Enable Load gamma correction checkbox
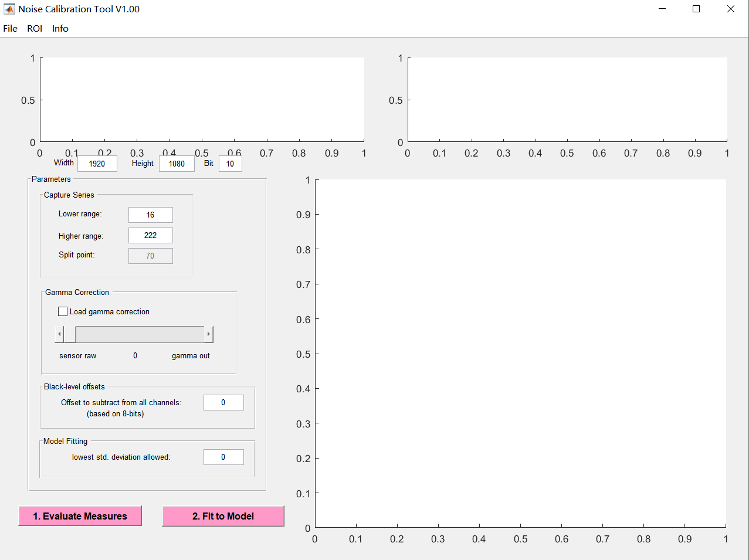This screenshot has height=560, width=749. [x=63, y=311]
